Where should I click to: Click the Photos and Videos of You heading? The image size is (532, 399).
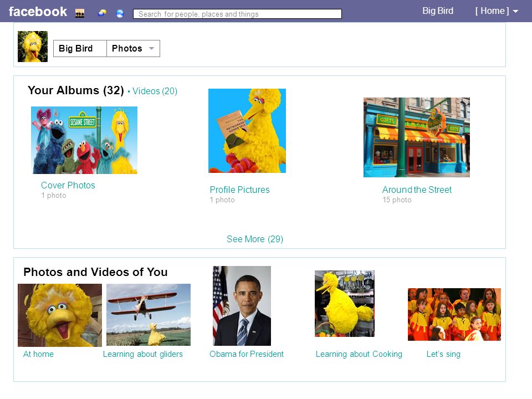[x=95, y=272]
